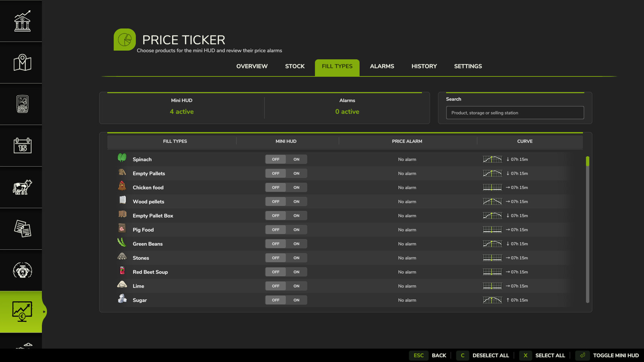Turn ON mini HUD for Empty Pallet Box
Image resolution: width=644 pixels, height=362 pixels.
tap(297, 216)
